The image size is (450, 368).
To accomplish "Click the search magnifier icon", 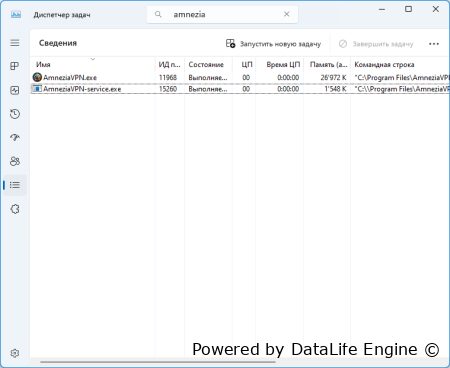I will point(158,14).
